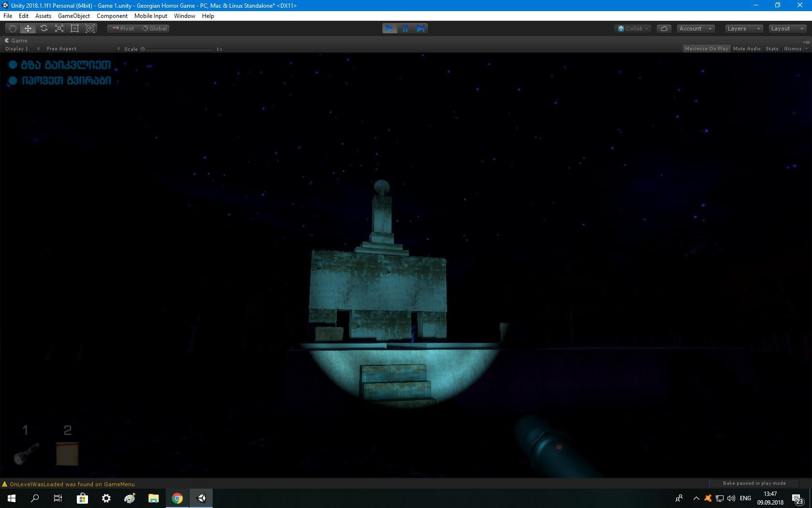This screenshot has width=812, height=508.
Task: Open the Gizmos dropdown arrow
Action: [x=806, y=49]
